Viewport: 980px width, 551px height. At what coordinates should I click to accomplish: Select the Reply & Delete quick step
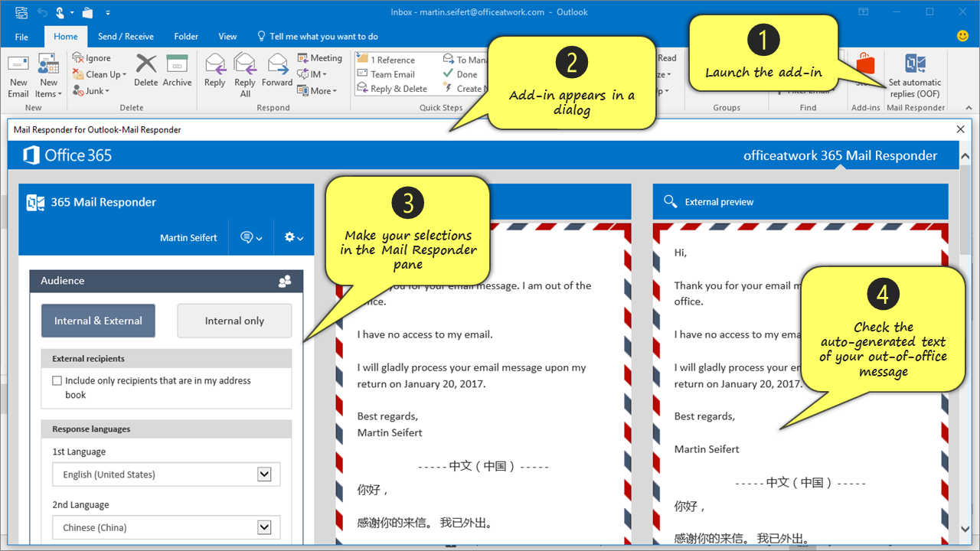click(392, 89)
